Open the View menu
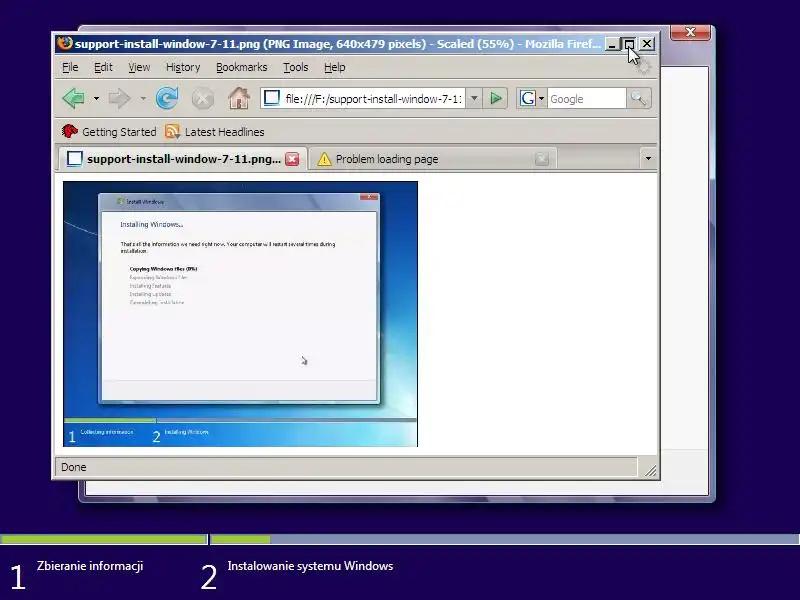Screen dimensions: 800x600 pyautogui.click(x=139, y=67)
